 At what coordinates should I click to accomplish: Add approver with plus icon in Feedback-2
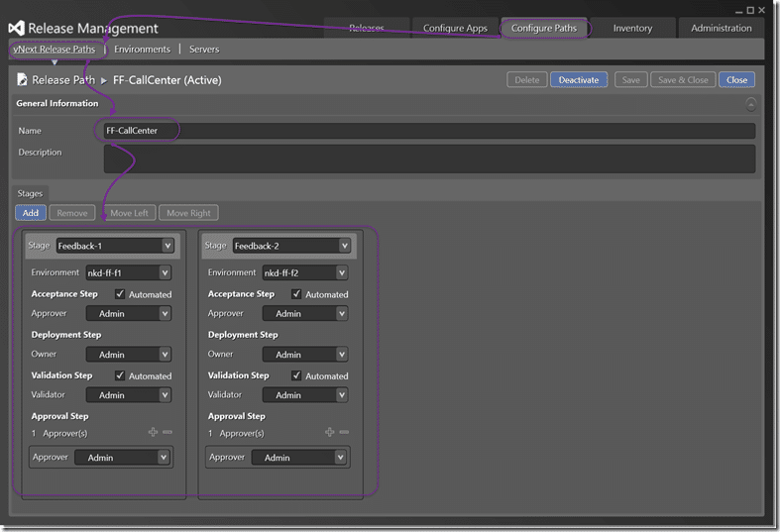tap(330, 432)
